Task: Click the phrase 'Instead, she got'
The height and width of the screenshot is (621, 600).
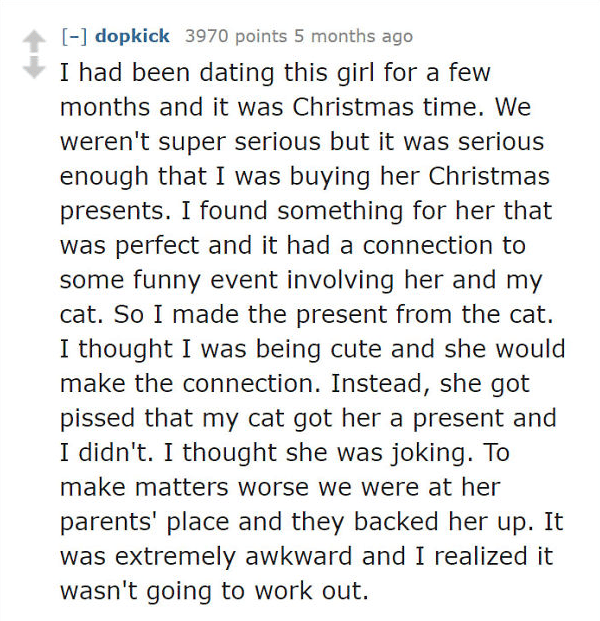Action: pos(430,384)
